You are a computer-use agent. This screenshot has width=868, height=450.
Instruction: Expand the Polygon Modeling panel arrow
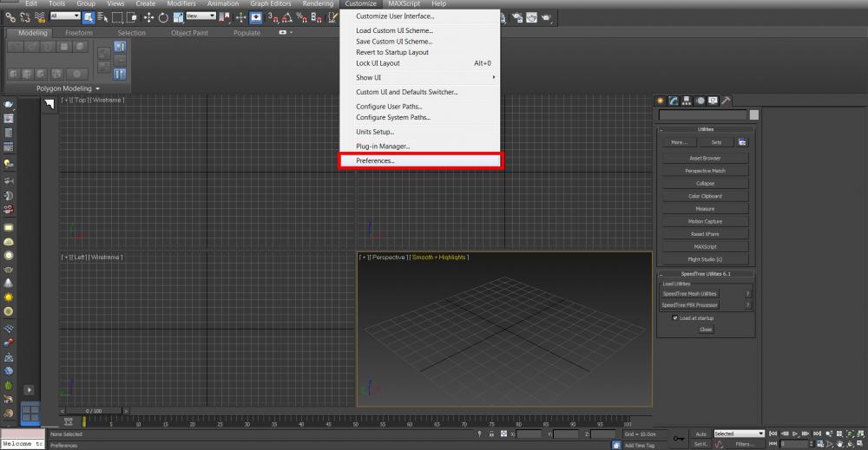click(98, 88)
